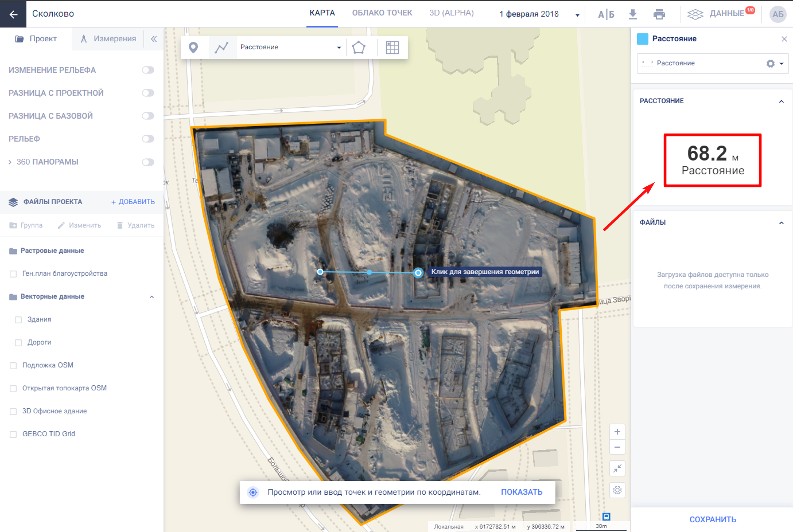Select the polyline distance tool
This screenshot has height=532, width=793.
coord(221,48)
